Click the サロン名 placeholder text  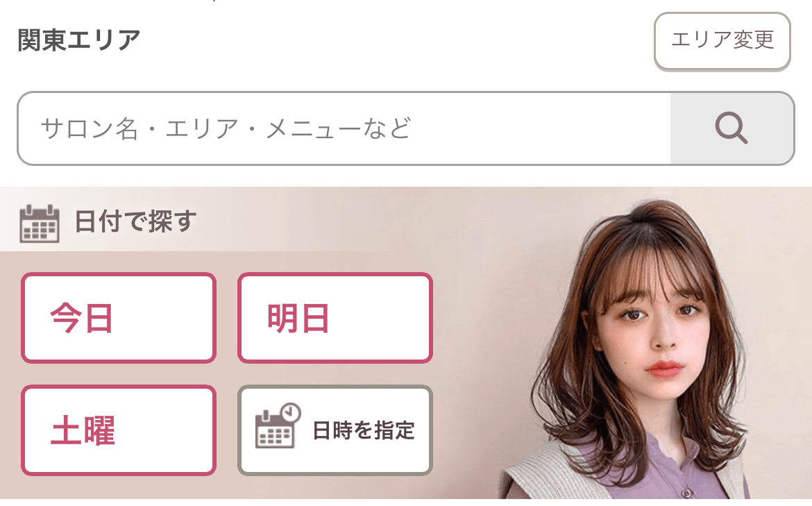click(90, 128)
